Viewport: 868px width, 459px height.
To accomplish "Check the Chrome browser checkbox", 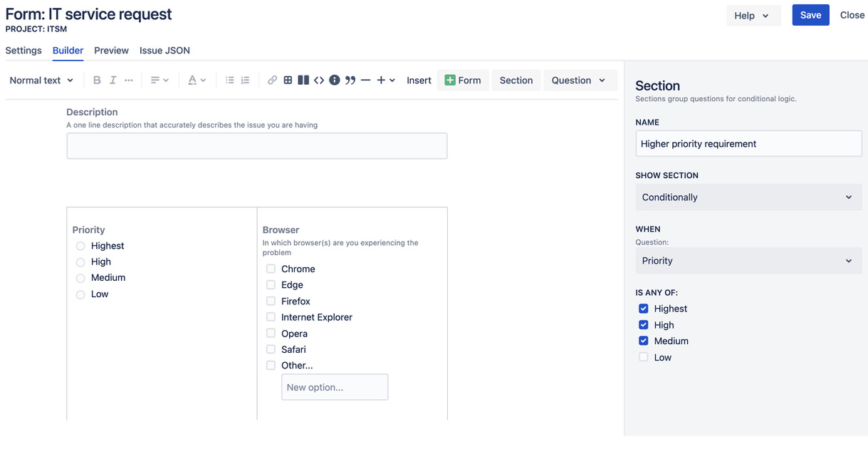I will pos(271,269).
